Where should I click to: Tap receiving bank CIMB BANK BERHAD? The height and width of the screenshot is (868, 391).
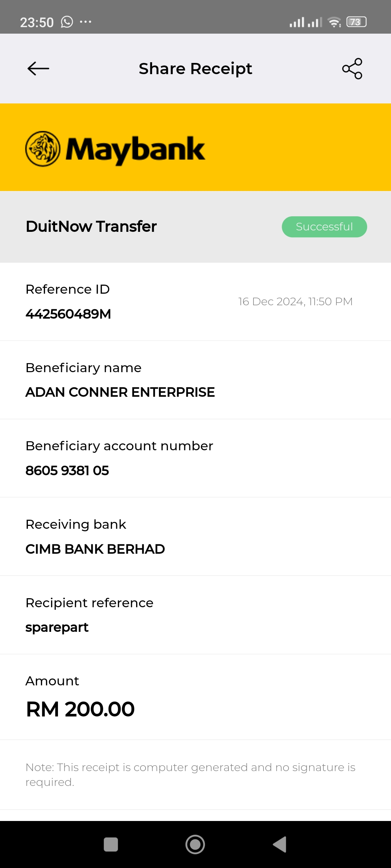(95, 549)
